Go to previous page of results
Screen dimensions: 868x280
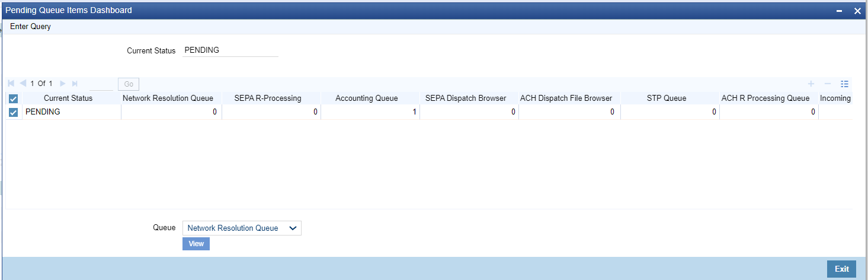[x=23, y=84]
